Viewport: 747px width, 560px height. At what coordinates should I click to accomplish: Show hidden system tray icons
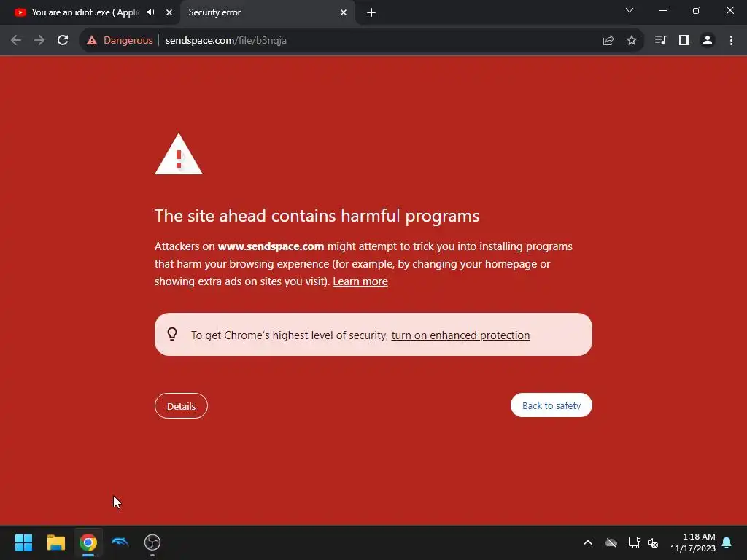588,542
